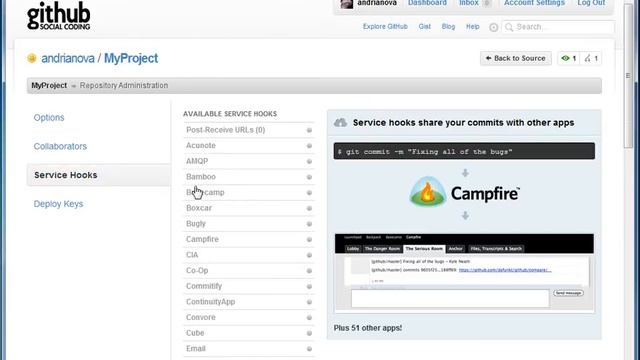Click status dot for Bugly hook
The image size is (640, 360).
click(309, 224)
